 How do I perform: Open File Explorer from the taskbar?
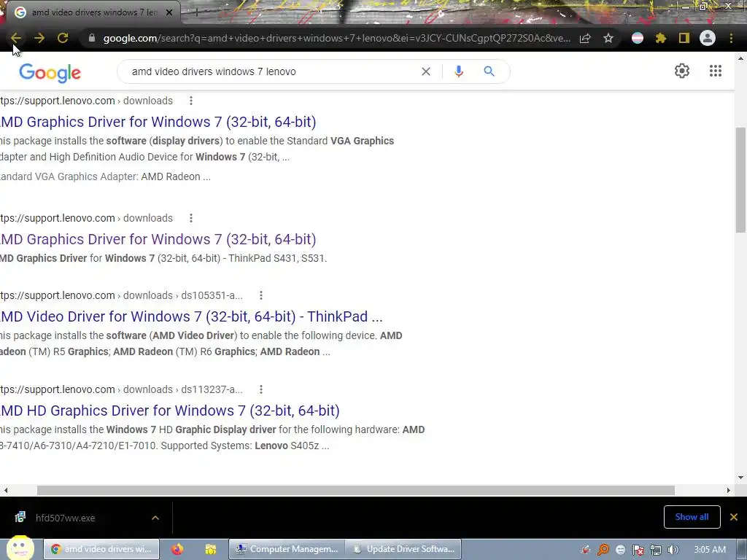coord(210,549)
